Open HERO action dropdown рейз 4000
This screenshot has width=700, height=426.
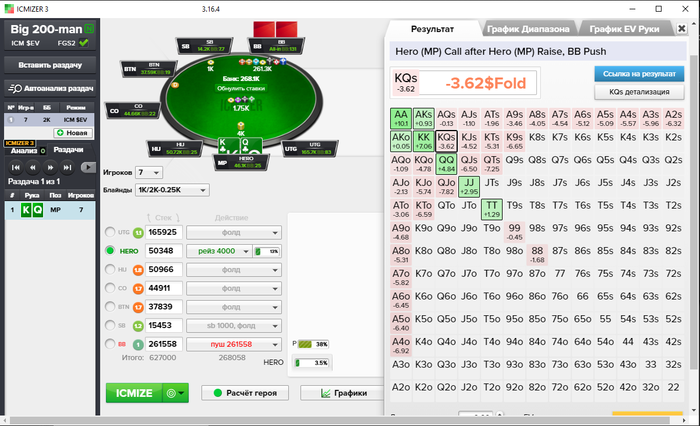coord(219,251)
